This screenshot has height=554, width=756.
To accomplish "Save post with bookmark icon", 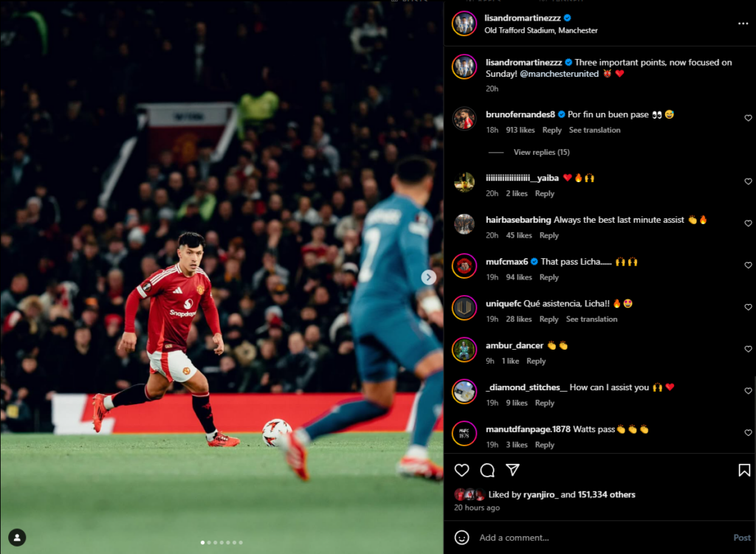I will pos(744,470).
